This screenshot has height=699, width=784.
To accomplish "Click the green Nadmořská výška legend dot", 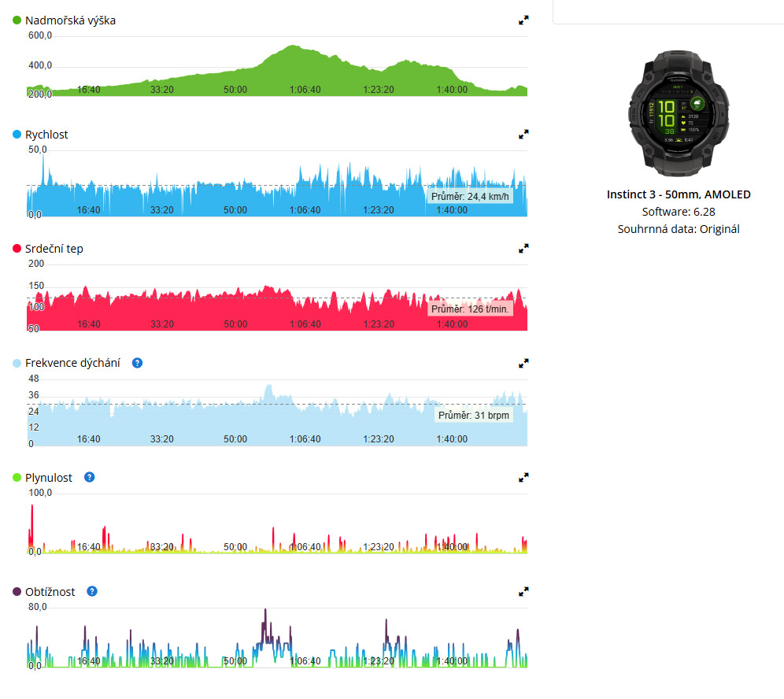I will [17, 20].
